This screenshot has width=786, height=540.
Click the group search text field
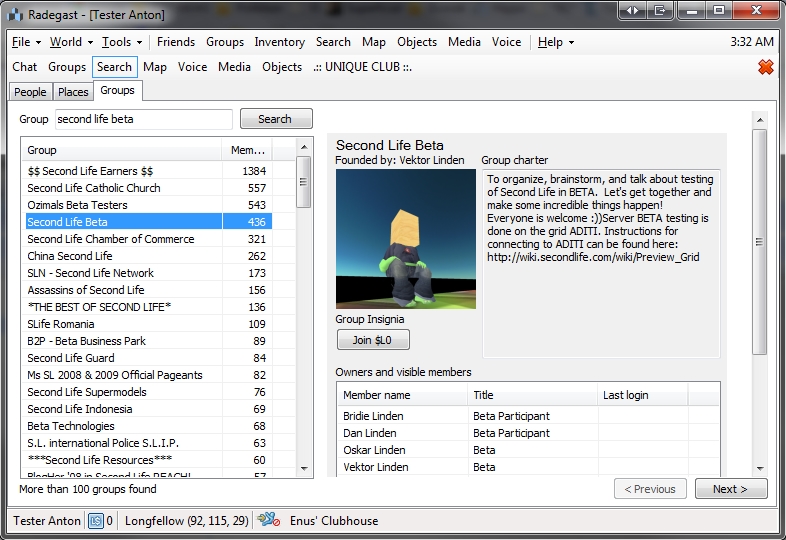[143, 119]
